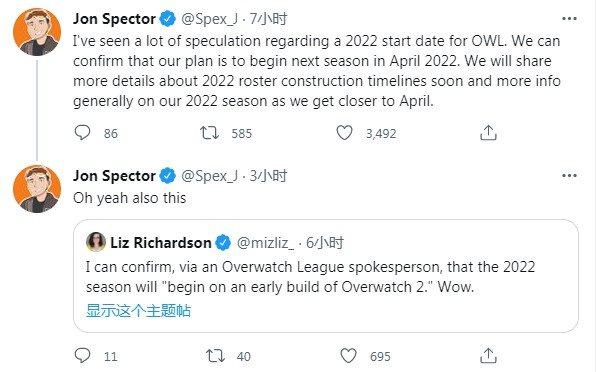597x372 pixels.
Task: Share the second Jon Spector tweet
Action: click(x=488, y=356)
